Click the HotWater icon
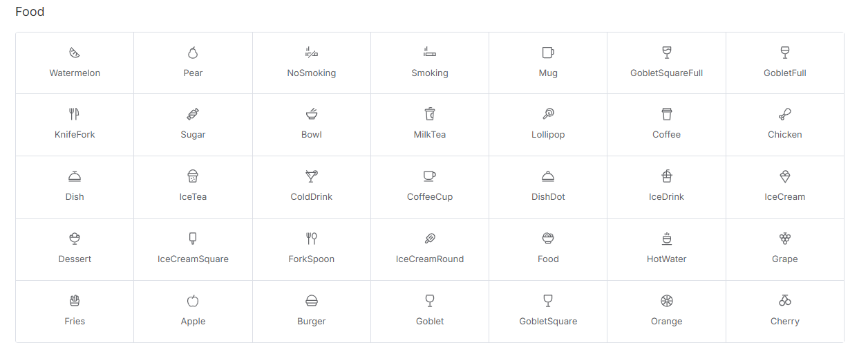The height and width of the screenshot is (352, 868). [x=667, y=239]
